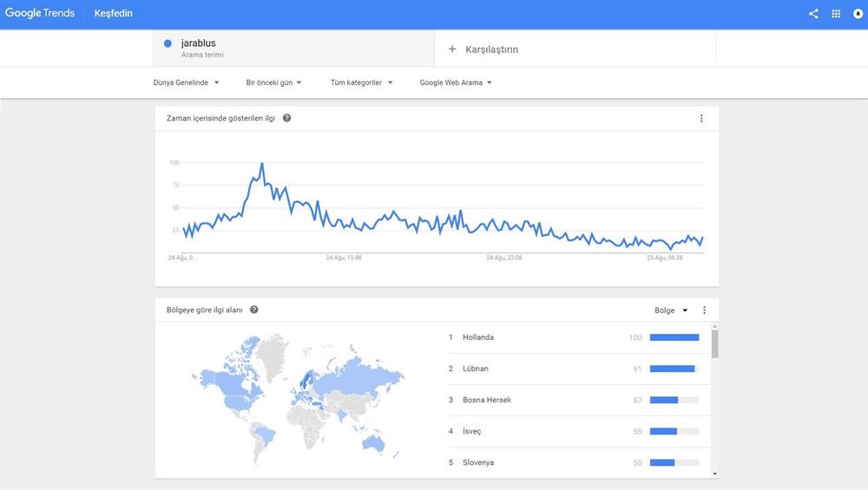Click the blue jarablus term color dot

point(168,43)
